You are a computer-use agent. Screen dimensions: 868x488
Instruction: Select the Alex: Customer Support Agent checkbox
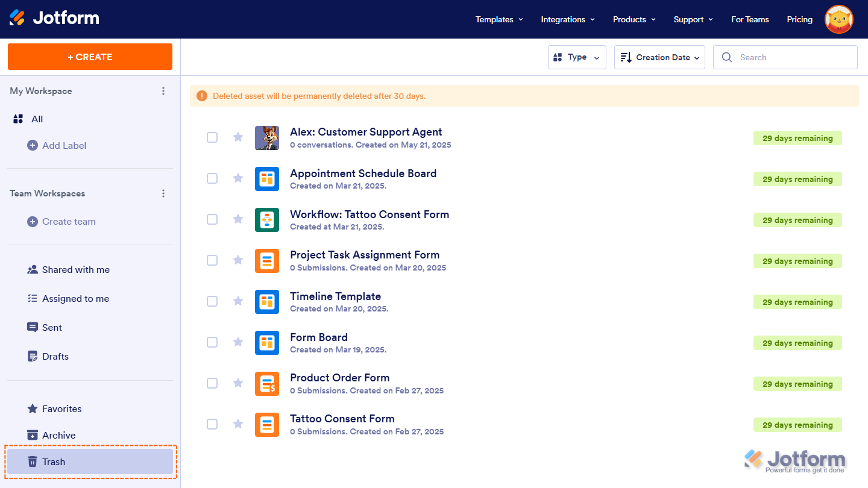click(x=212, y=137)
